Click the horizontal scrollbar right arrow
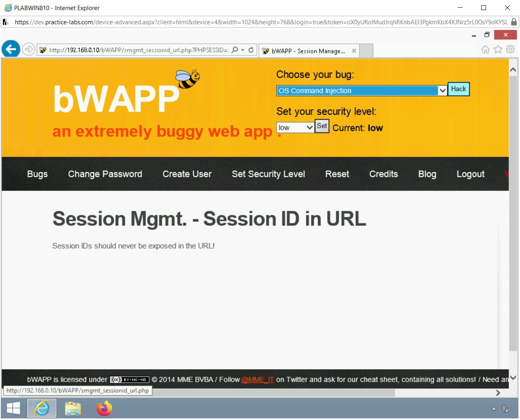This screenshot has width=520, height=420. 497,392
